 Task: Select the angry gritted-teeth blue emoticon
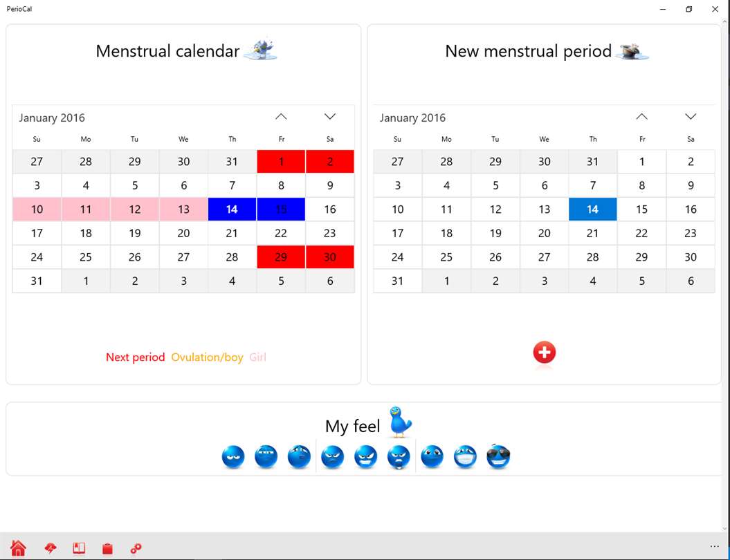tap(365, 457)
